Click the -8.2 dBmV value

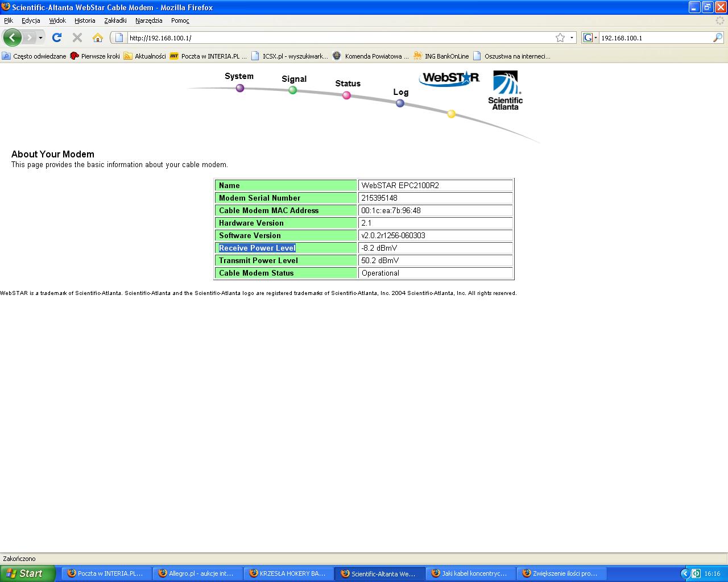(x=379, y=248)
